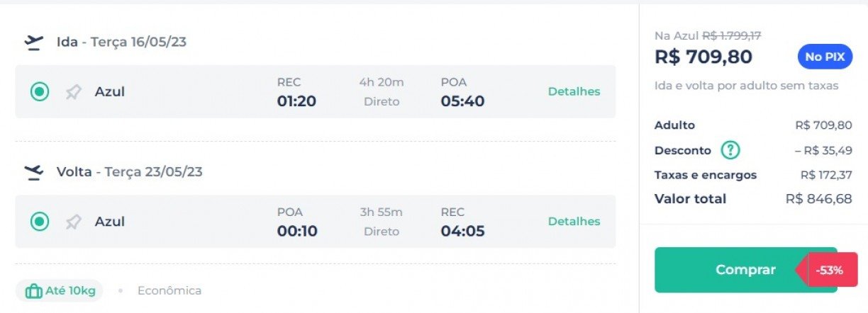
Task: Click the Comprar button
Action: click(745, 270)
